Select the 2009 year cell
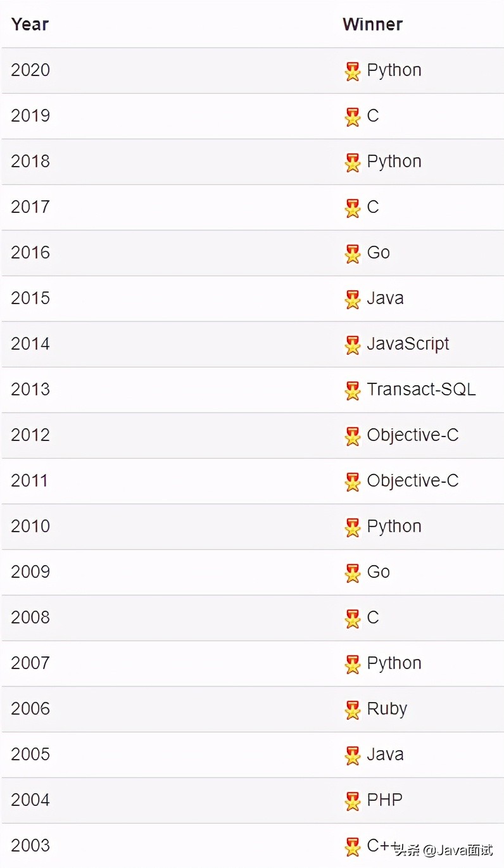504x868 pixels. point(30,571)
